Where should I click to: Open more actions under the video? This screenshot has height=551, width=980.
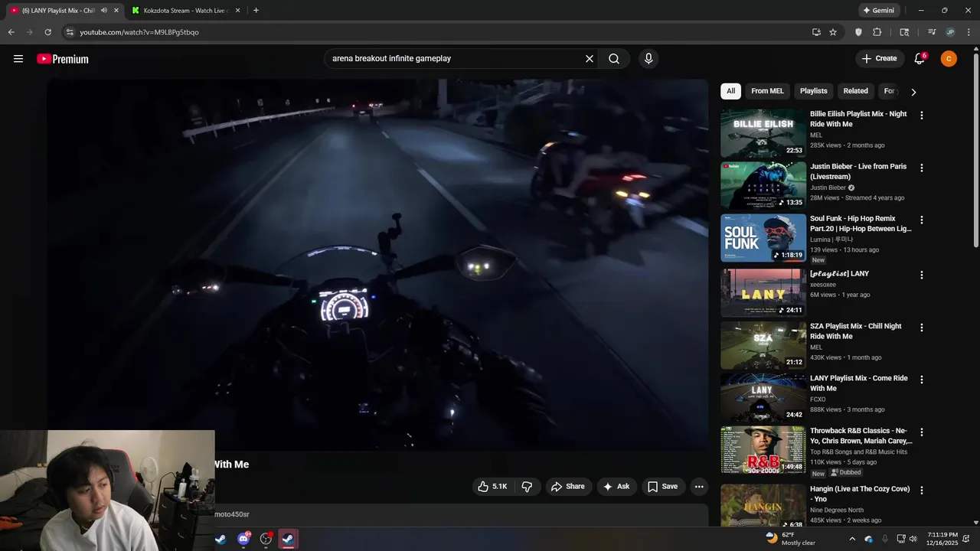[x=699, y=487]
